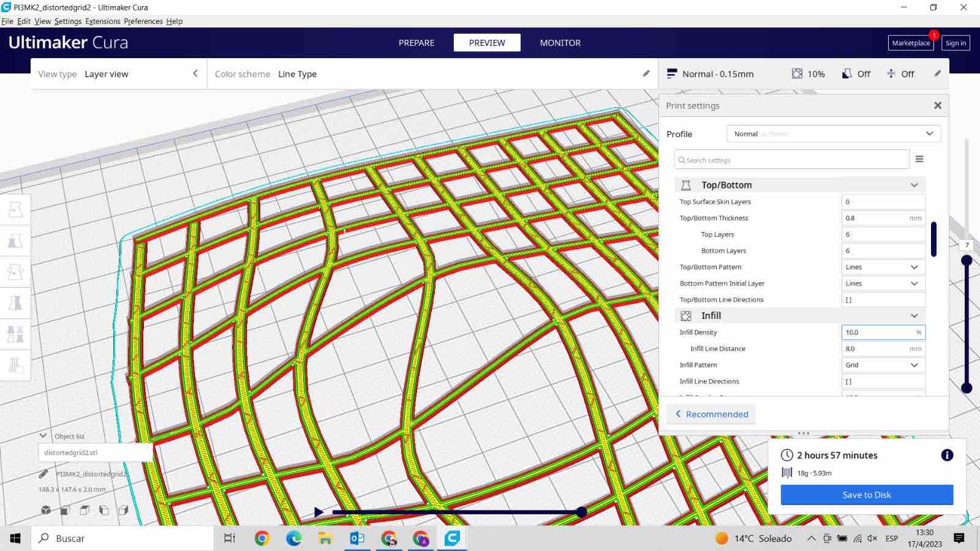Select the Scale tool in left toolbar
This screenshot has width=980, height=551.
pos(15,241)
